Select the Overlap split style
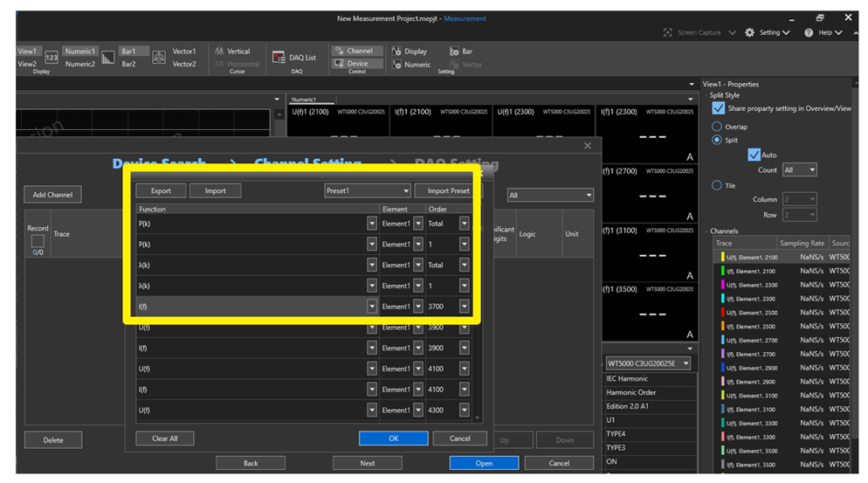868x483 pixels. tap(717, 127)
